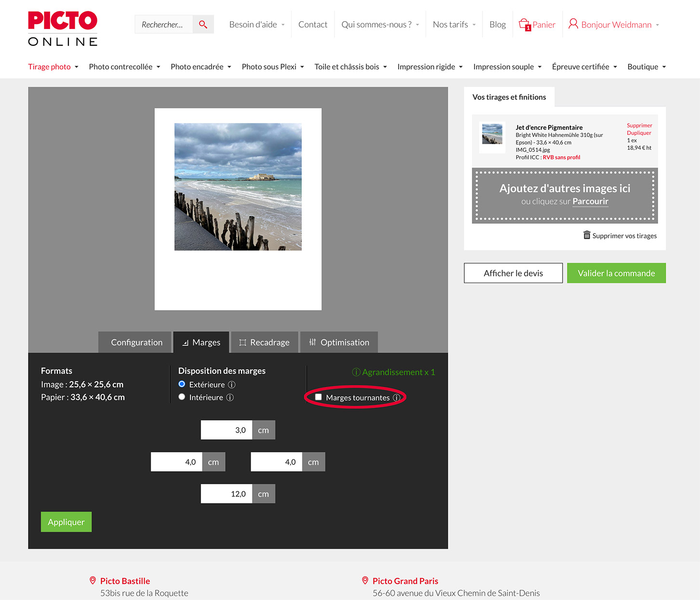The height and width of the screenshot is (600, 700).
Task: Click the search magnifier icon
Action: coord(203,25)
